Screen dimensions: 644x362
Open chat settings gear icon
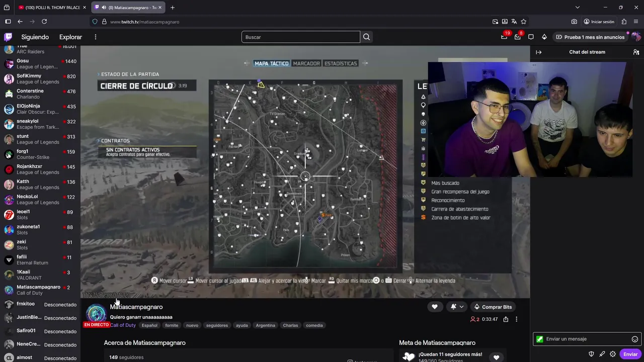tap(613, 354)
